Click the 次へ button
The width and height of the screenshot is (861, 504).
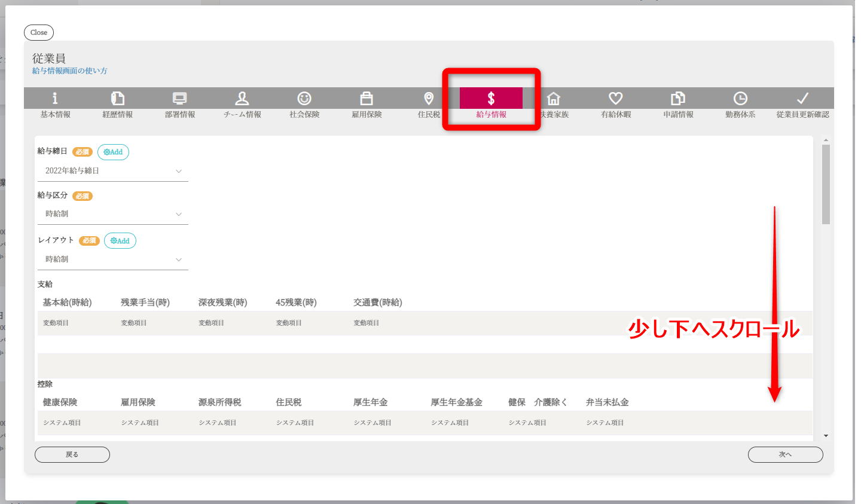(x=785, y=455)
